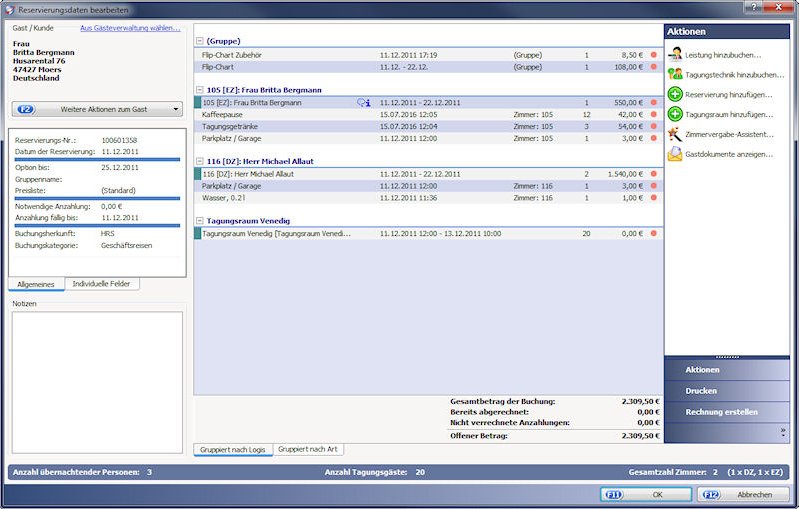
Task: Open the Zimmervergabe-Assistent wand icon
Action: (x=675, y=134)
